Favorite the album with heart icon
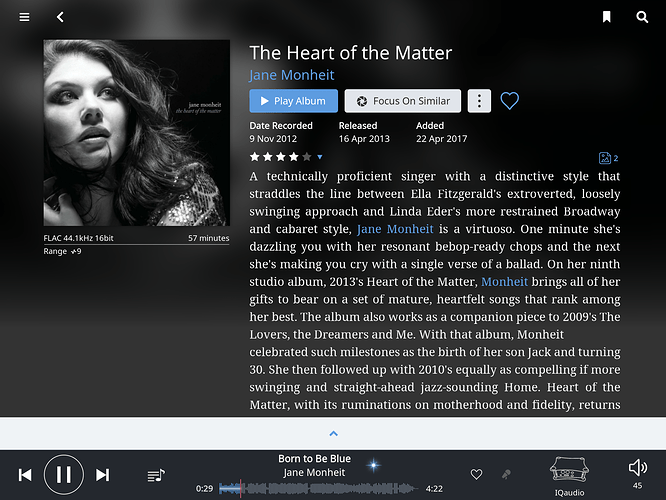 [x=509, y=101]
